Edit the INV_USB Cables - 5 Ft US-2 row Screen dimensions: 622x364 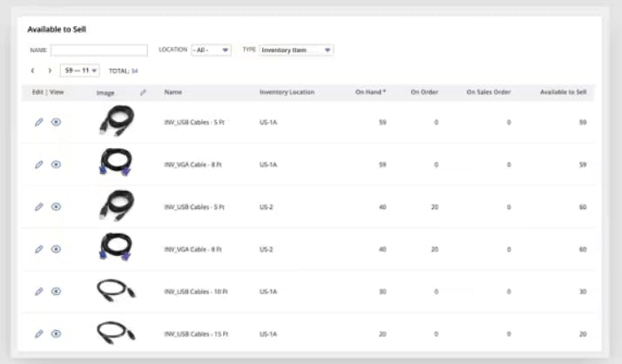pos(39,207)
